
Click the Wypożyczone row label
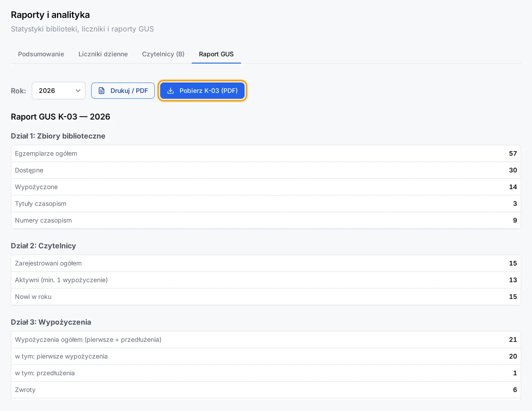36,187
